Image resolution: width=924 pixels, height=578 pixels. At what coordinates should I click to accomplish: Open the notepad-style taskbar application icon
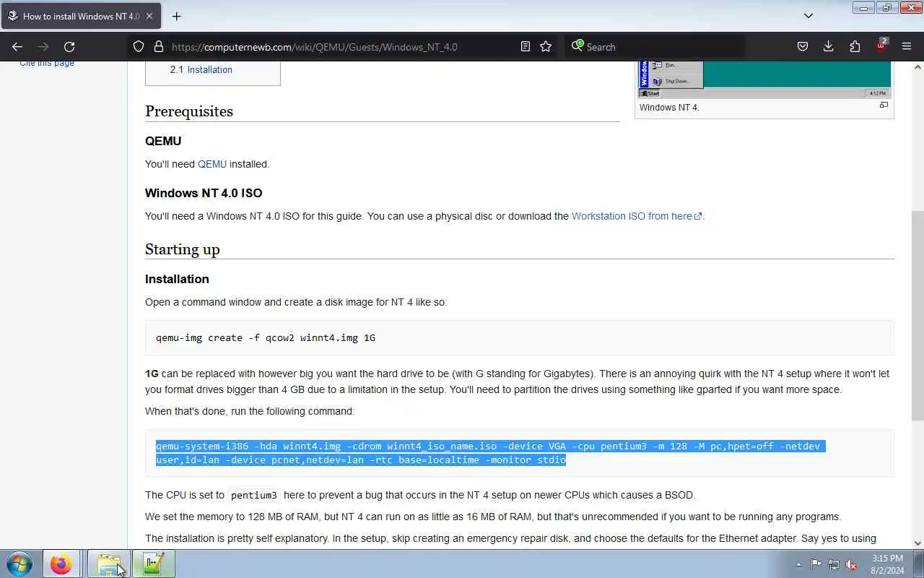[x=153, y=564]
